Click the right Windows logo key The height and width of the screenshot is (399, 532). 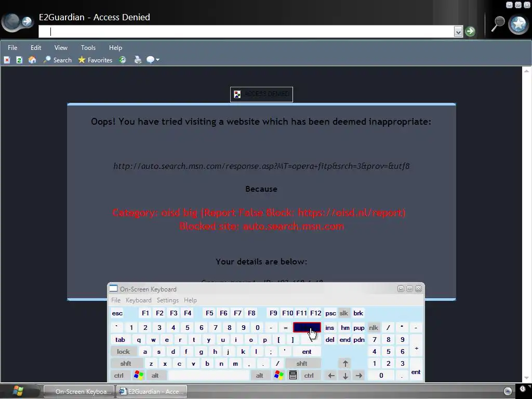(279, 375)
